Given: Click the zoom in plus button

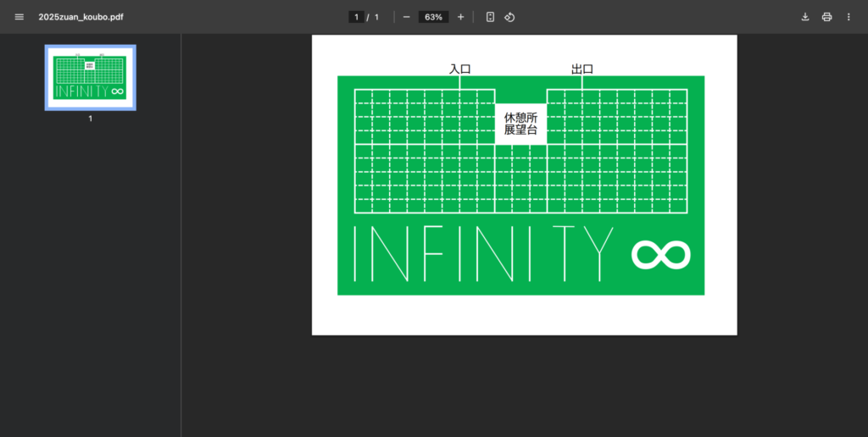Looking at the screenshot, I should [460, 17].
